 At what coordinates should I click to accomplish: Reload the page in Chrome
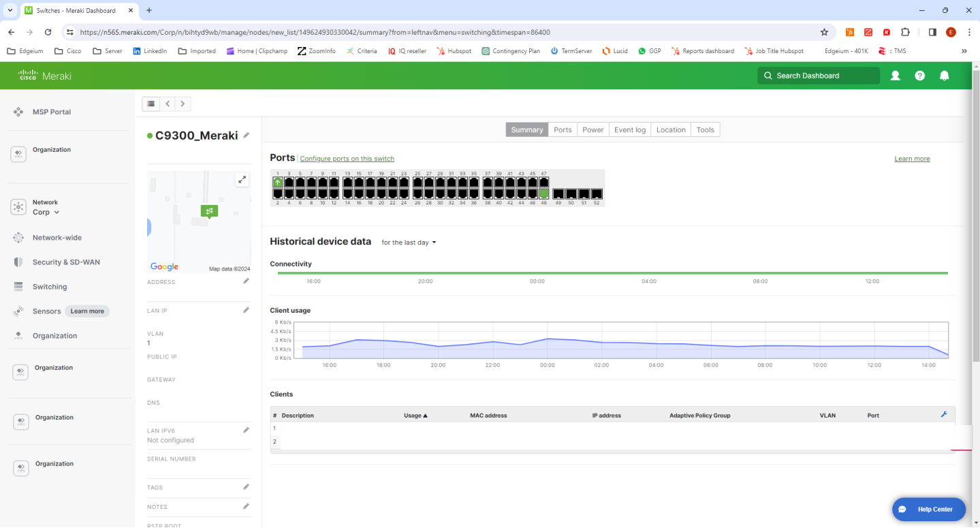(x=48, y=32)
